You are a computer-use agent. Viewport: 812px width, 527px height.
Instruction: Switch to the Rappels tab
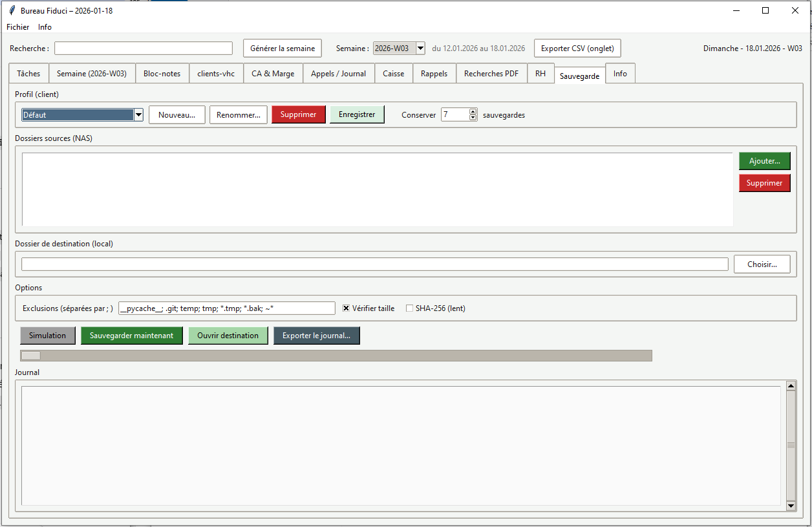click(x=434, y=73)
